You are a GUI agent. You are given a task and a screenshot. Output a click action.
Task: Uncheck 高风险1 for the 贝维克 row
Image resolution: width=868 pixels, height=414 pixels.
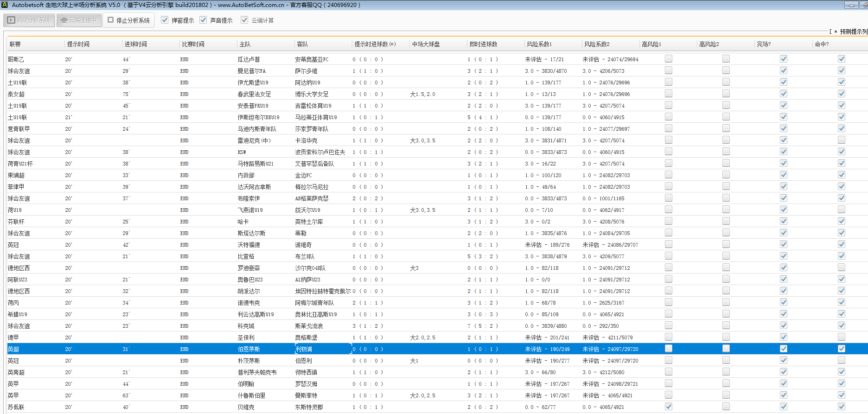668,407
